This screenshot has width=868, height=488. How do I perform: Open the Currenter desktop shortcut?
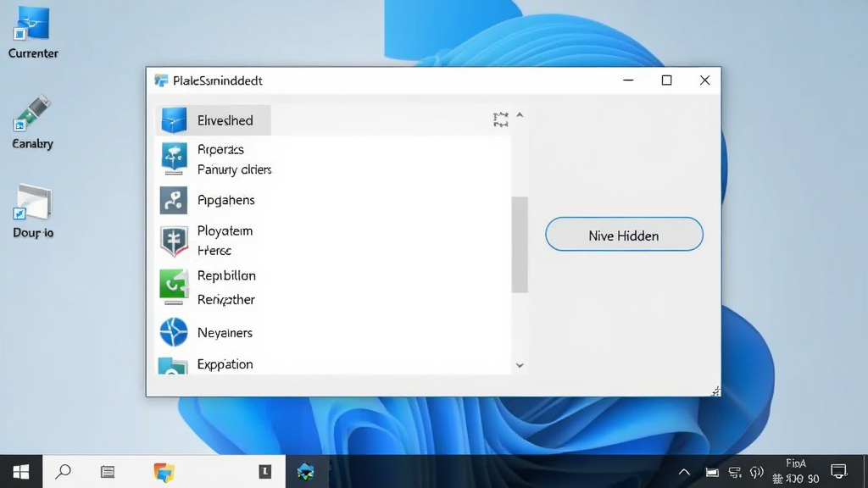[x=33, y=33]
